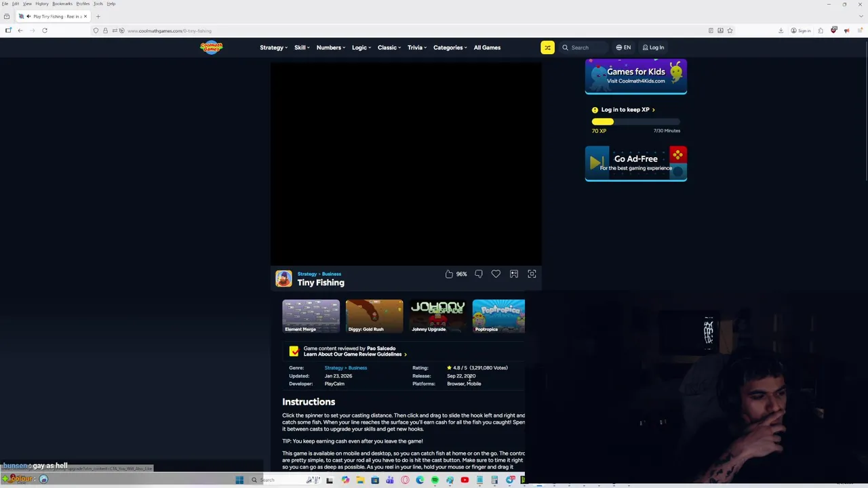Open the browser Profiles menu
This screenshot has height=488, width=868.
(83, 3)
